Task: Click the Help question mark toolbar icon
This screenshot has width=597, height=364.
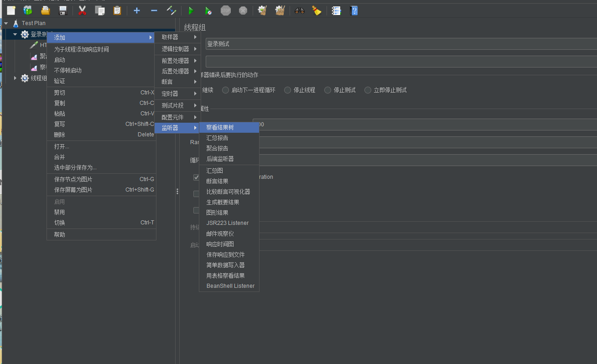Action: tap(353, 10)
